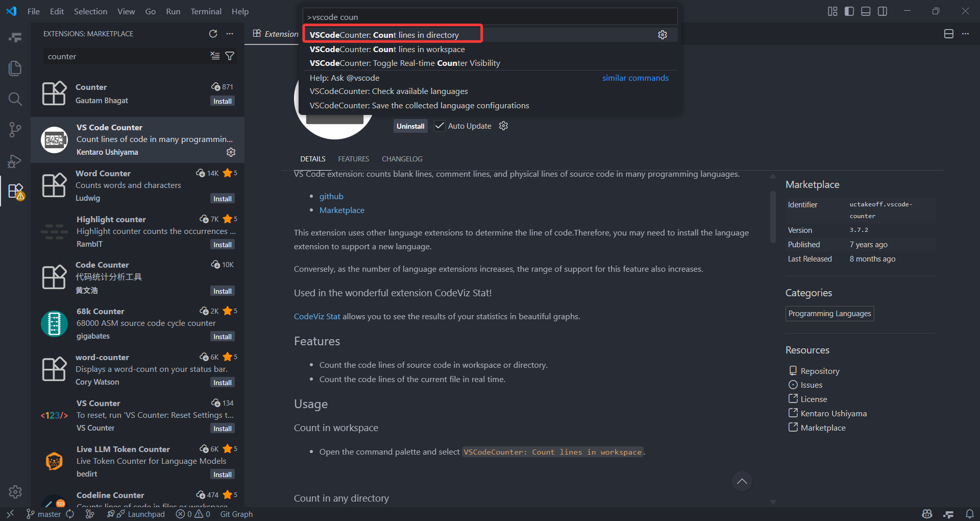This screenshot has height=521, width=980.
Task: Open Copilot status icon in status bar
Action: click(x=927, y=514)
